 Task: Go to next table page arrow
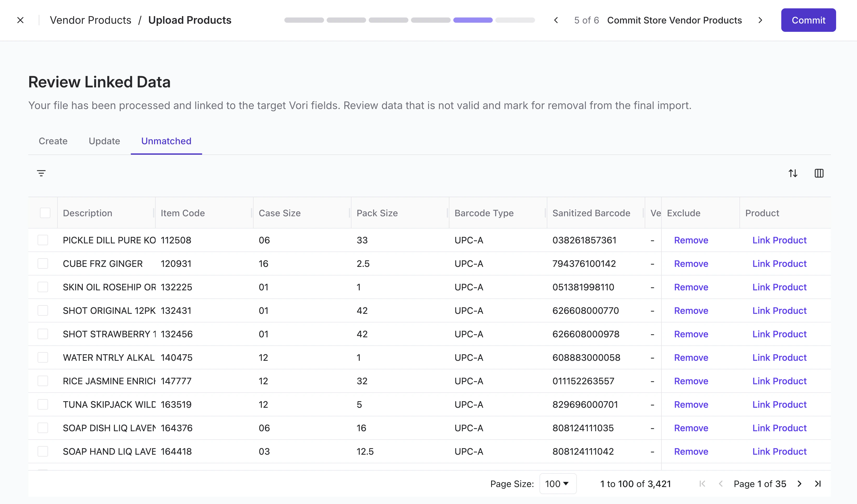click(800, 484)
